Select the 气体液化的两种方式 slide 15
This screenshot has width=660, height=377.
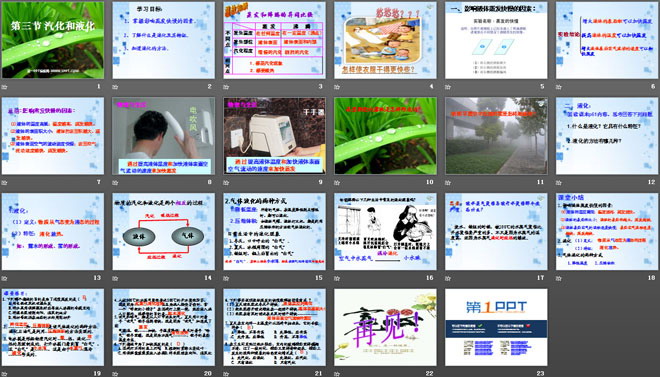pyautogui.click(x=274, y=231)
